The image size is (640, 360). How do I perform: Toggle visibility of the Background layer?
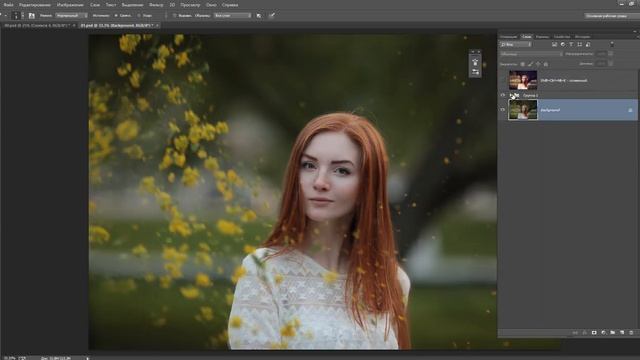(503, 110)
